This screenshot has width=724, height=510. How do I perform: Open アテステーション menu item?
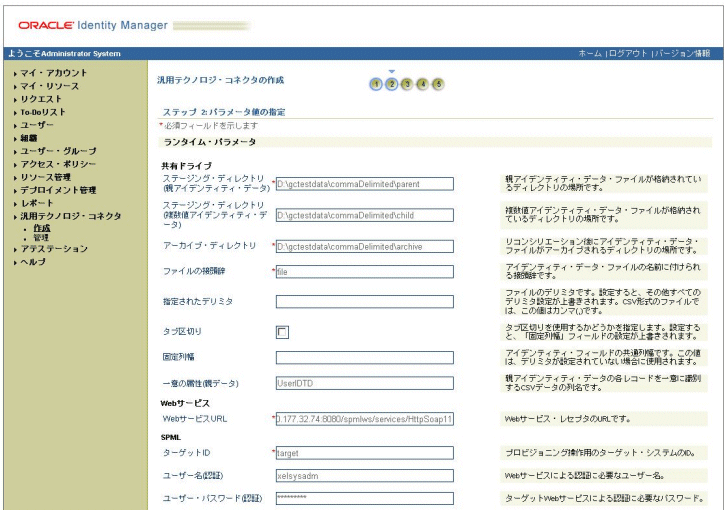pyautogui.click(x=54, y=249)
